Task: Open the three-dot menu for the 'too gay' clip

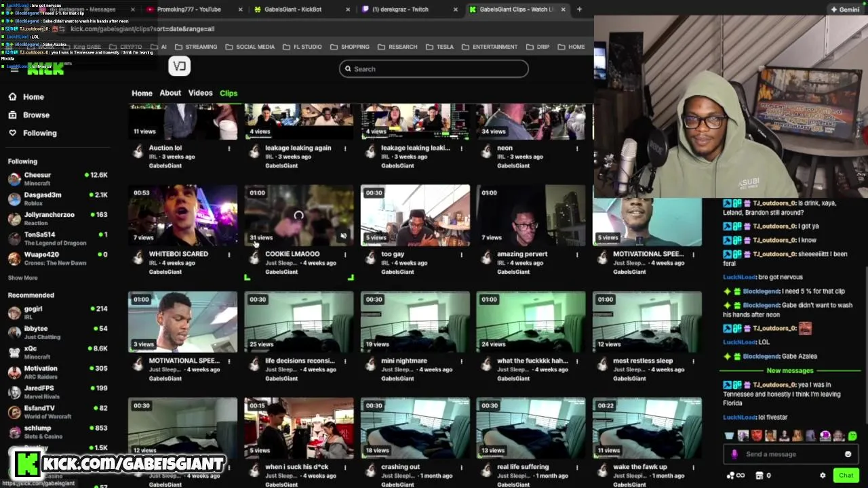Action: pos(461,255)
